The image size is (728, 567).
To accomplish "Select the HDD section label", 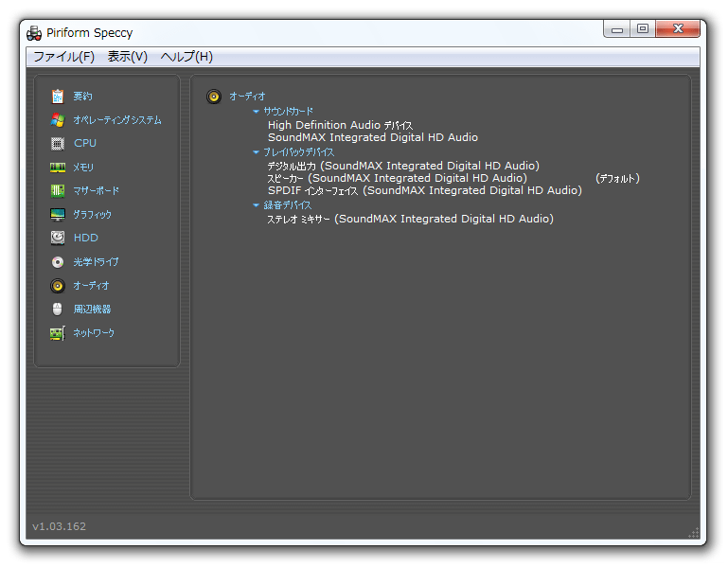I will (86, 238).
